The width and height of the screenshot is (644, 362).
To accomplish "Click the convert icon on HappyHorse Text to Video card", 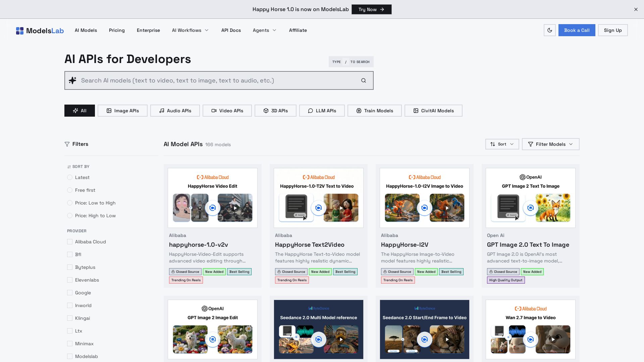I will pyautogui.click(x=319, y=208).
